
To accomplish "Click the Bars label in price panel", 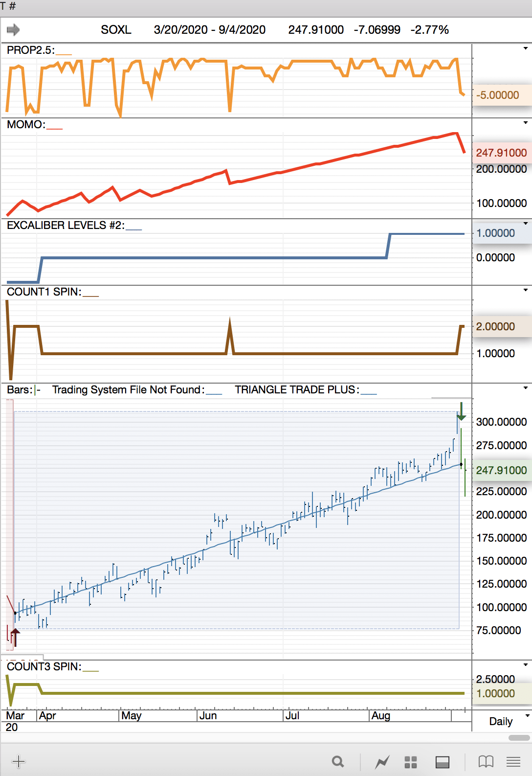I will click(x=20, y=389).
